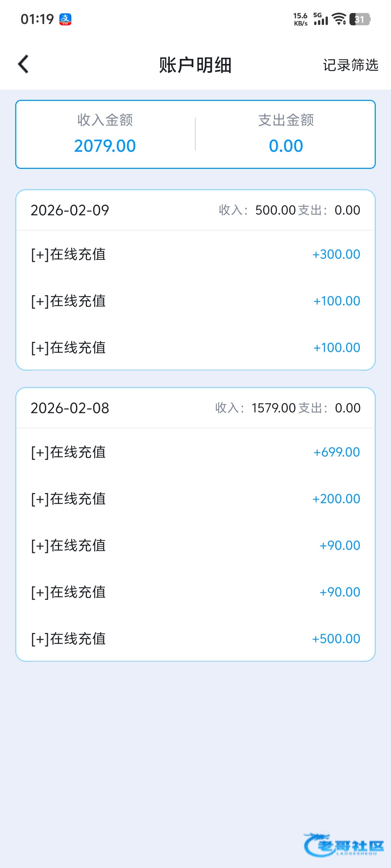Image resolution: width=391 pixels, height=868 pixels.
Task: Tap 收入 500.00 on February 9 header
Action: point(257,210)
